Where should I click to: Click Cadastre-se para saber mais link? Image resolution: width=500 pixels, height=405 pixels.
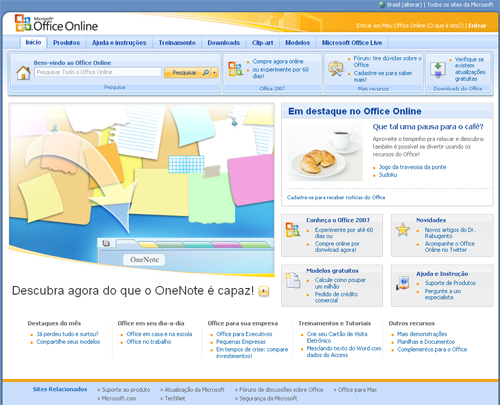(x=383, y=76)
